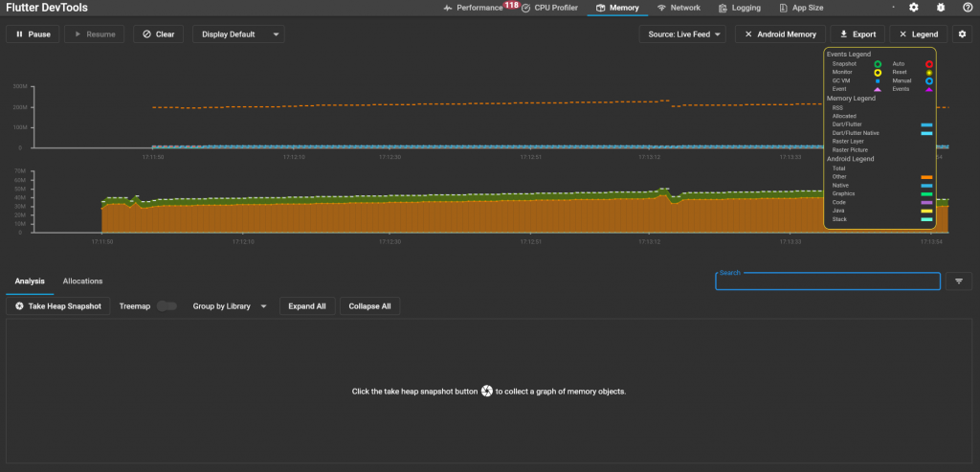Hide the Legend overlay
The width and height of the screenshot is (980, 472).
coord(918,34)
